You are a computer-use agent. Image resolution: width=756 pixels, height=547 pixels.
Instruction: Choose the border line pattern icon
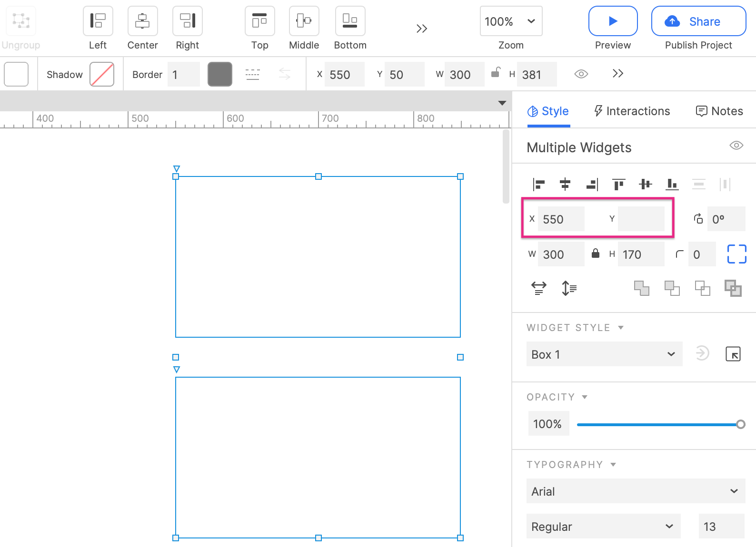252,74
